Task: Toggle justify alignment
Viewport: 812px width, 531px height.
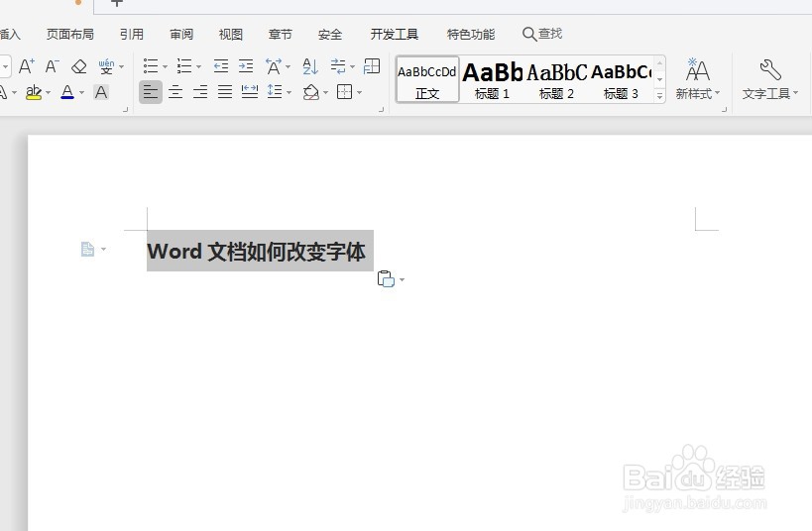Action: click(225, 92)
